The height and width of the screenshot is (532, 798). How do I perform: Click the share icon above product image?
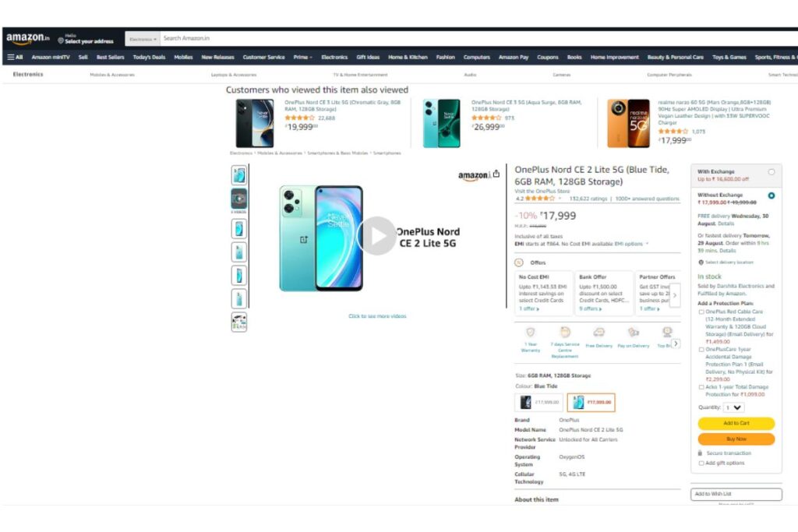pos(496,174)
